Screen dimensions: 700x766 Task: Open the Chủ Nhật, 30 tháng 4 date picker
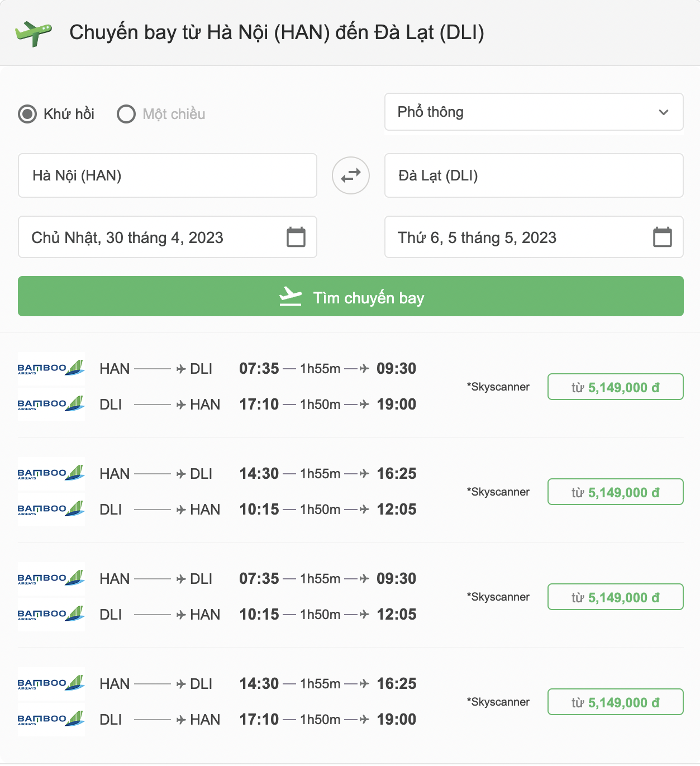pyautogui.click(x=168, y=237)
